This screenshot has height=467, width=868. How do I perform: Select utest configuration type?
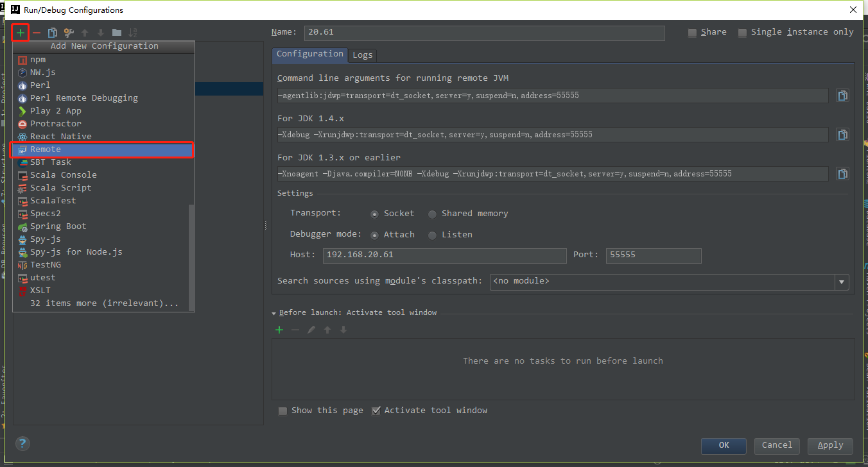point(103,278)
